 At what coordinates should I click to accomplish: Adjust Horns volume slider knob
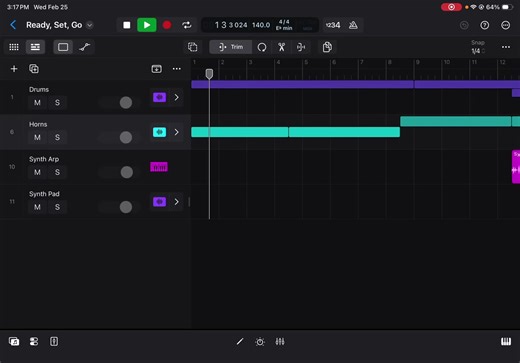click(126, 137)
